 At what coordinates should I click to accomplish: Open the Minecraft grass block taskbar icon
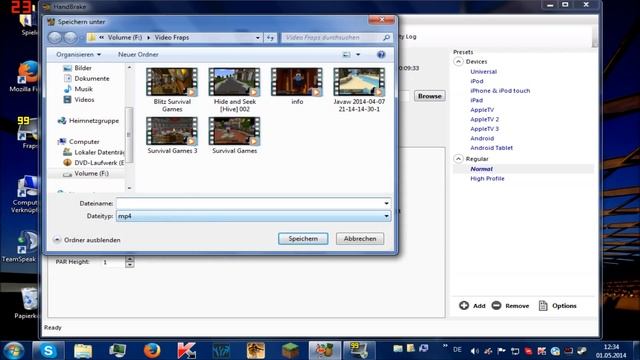point(290,351)
